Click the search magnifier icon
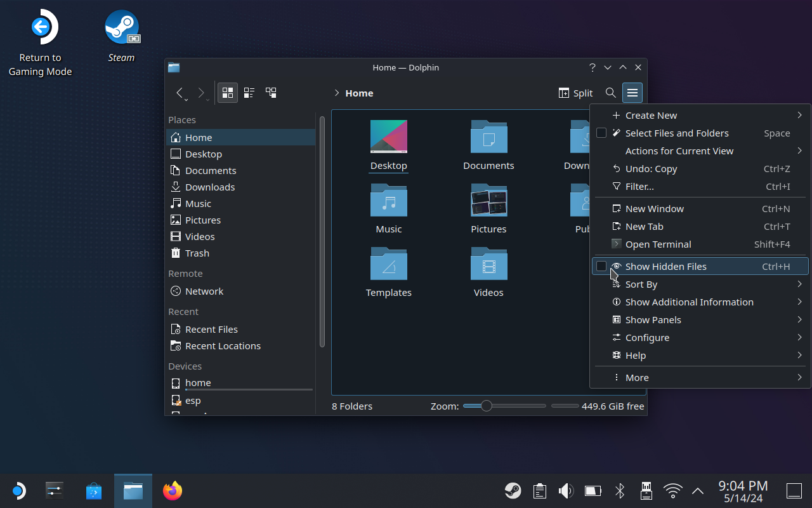The image size is (812, 508). point(610,93)
